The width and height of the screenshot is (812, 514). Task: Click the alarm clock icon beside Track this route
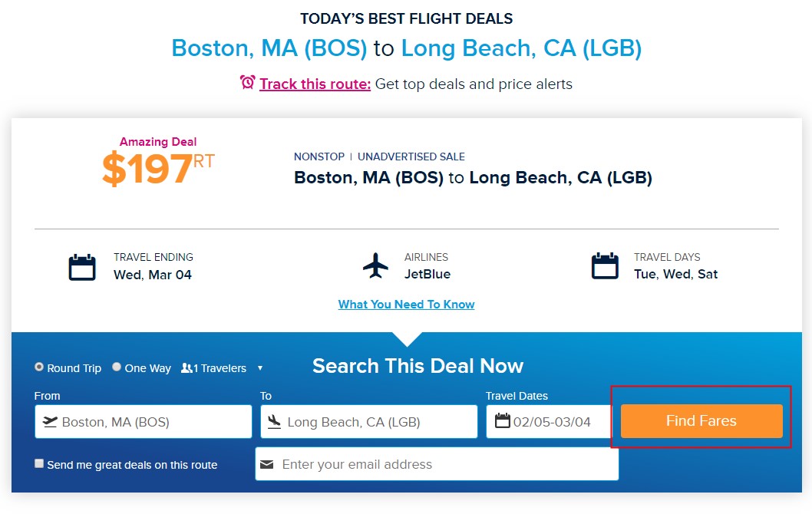coord(248,82)
